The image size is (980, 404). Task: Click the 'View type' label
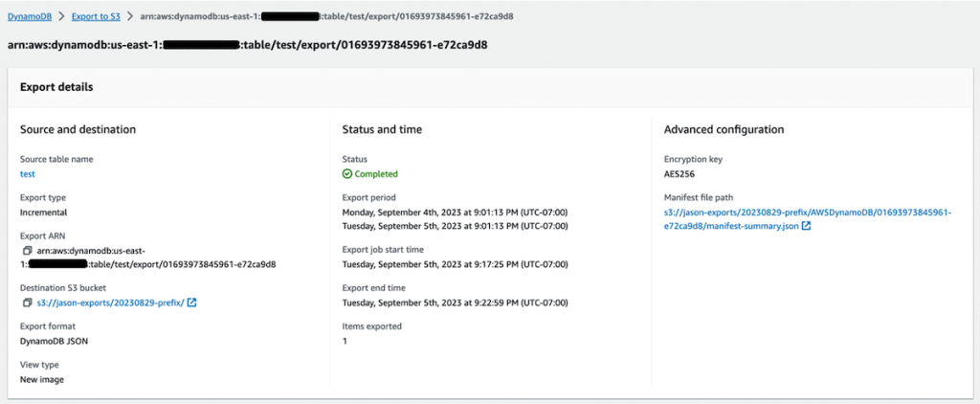[x=39, y=365]
